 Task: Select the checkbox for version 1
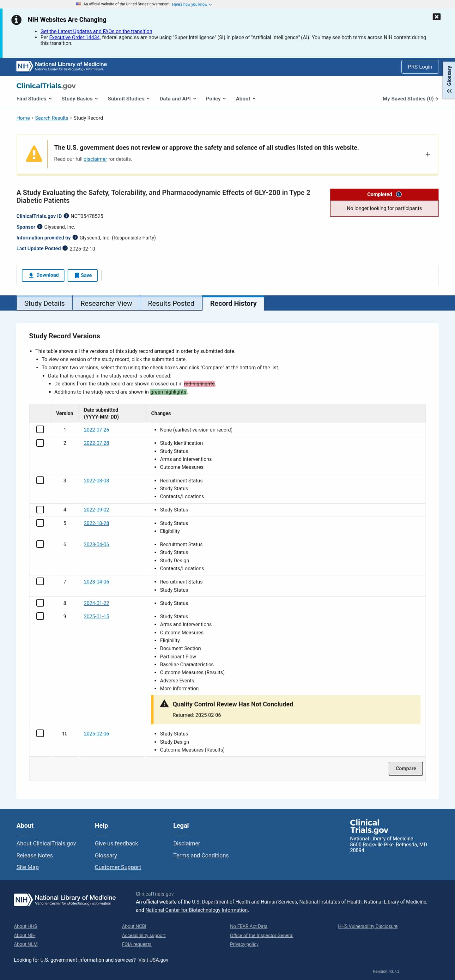pyautogui.click(x=40, y=429)
